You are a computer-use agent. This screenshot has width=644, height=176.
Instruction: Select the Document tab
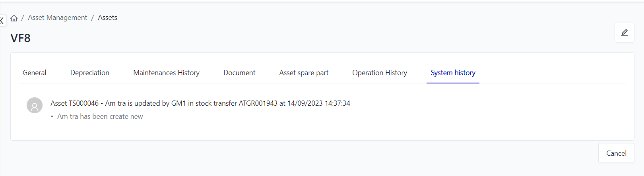click(239, 73)
